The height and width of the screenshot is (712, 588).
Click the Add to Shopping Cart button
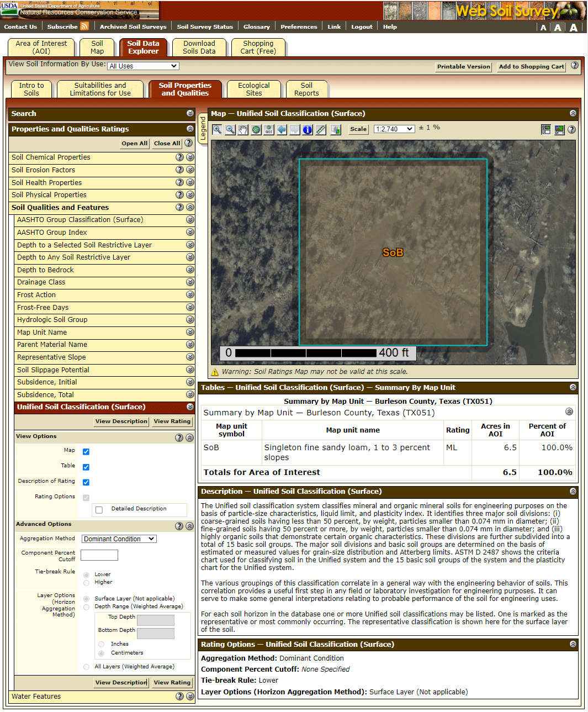point(531,66)
